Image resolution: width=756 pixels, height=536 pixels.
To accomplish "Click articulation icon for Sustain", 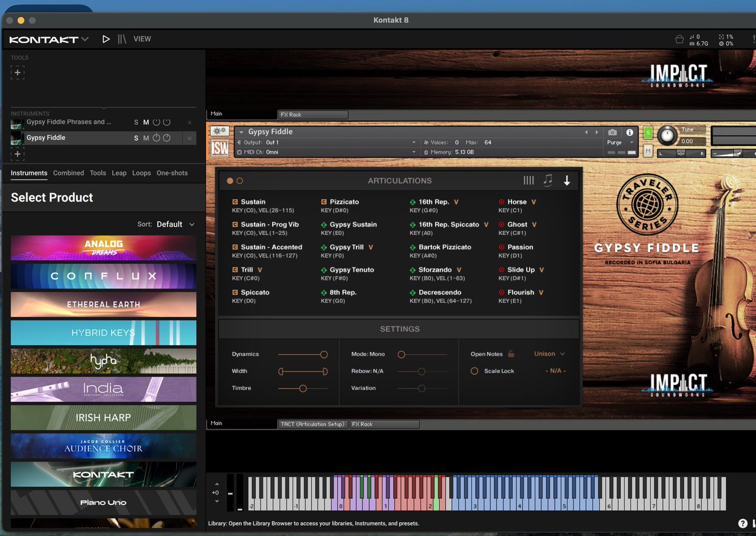I will [x=235, y=202].
